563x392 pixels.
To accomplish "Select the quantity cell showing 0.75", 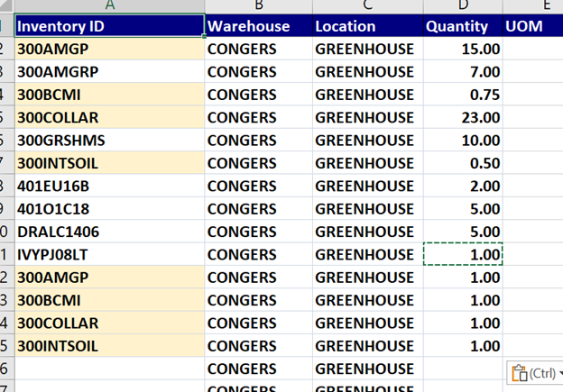I will click(x=462, y=95).
